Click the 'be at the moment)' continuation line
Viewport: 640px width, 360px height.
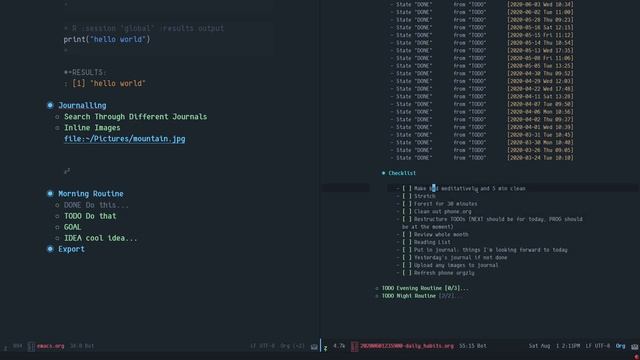pos(428,227)
